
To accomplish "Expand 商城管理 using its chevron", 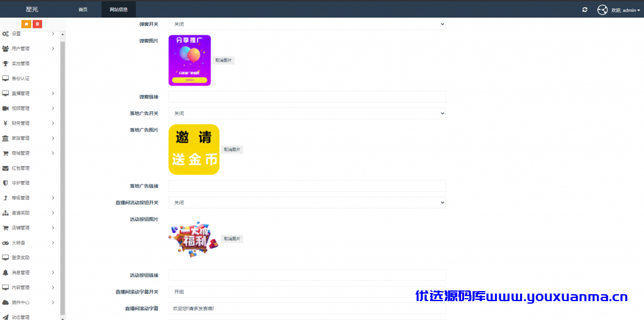I will (53, 153).
